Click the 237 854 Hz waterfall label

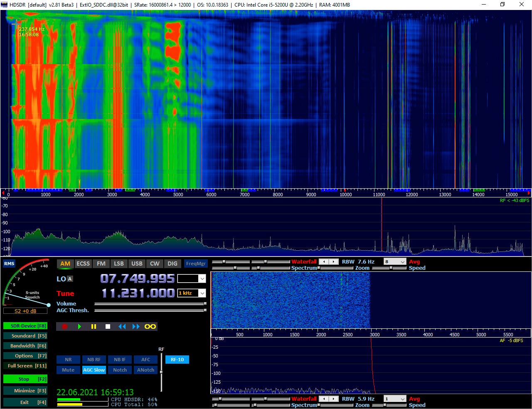pyautogui.click(x=31, y=29)
